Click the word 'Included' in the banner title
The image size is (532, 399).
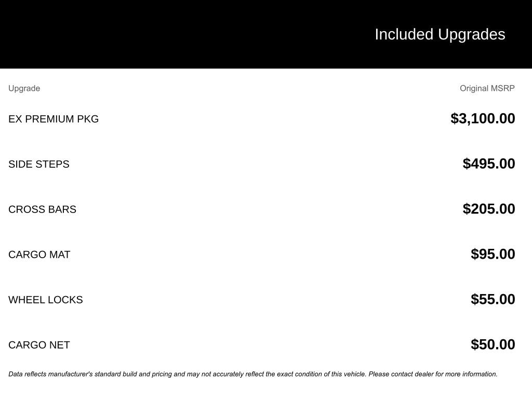click(x=404, y=34)
